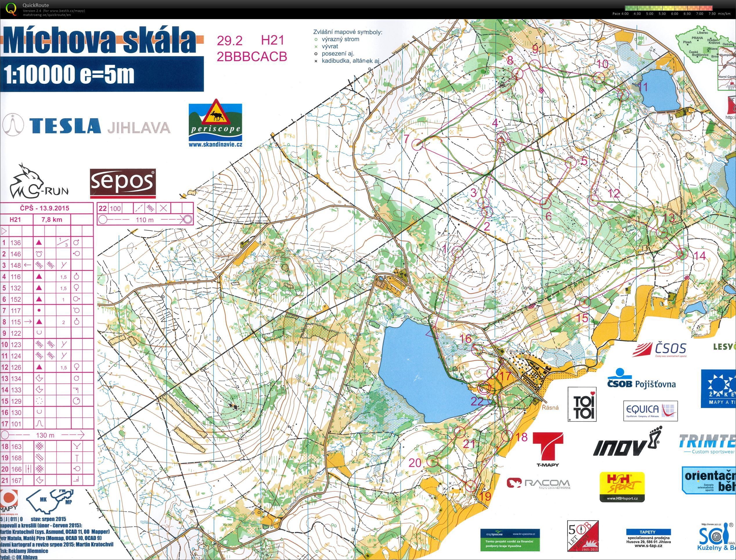
Task: Click the EQUICA logo
Action: click(650, 410)
